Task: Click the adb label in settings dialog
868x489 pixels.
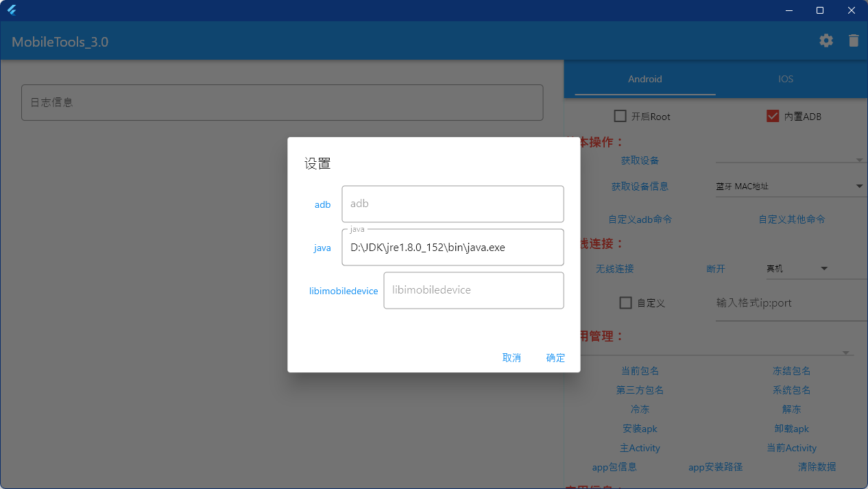Action: coord(322,204)
